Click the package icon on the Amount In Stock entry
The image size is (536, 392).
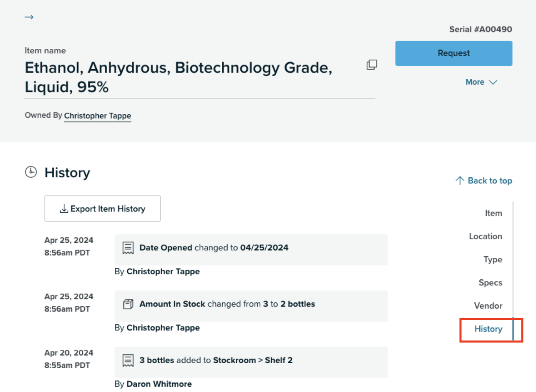[x=127, y=304]
